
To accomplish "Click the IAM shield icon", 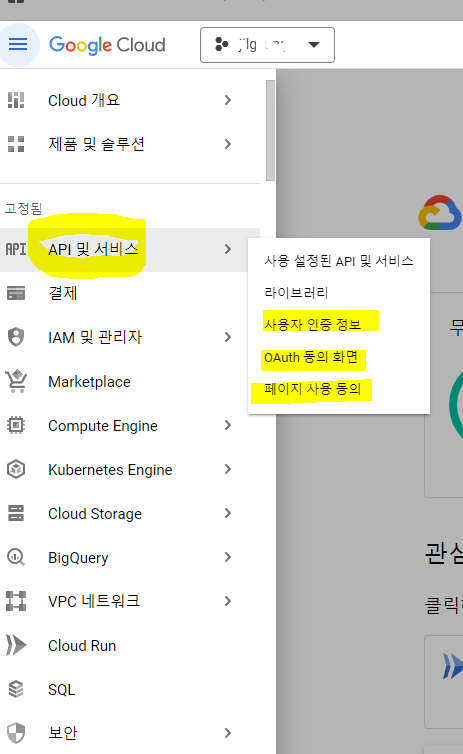I will 16,337.
